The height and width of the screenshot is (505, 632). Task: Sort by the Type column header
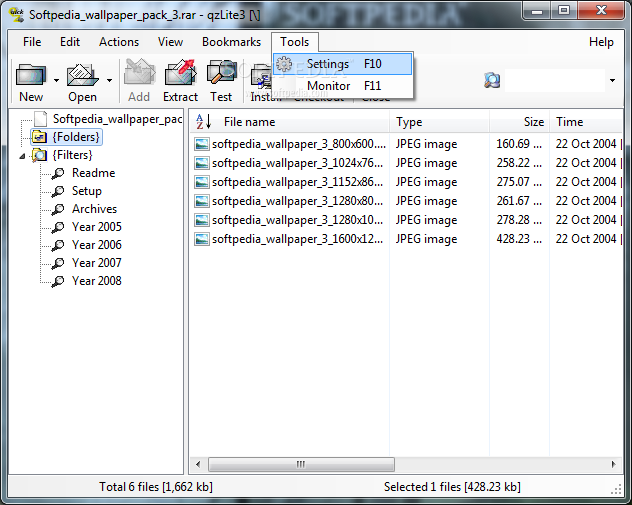pyautogui.click(x=439, y=121)
